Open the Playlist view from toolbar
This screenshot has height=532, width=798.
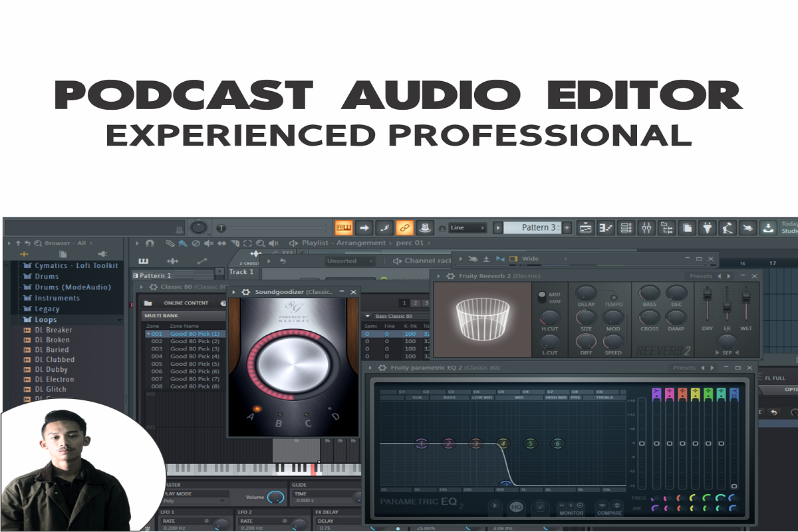pos(586,228)
